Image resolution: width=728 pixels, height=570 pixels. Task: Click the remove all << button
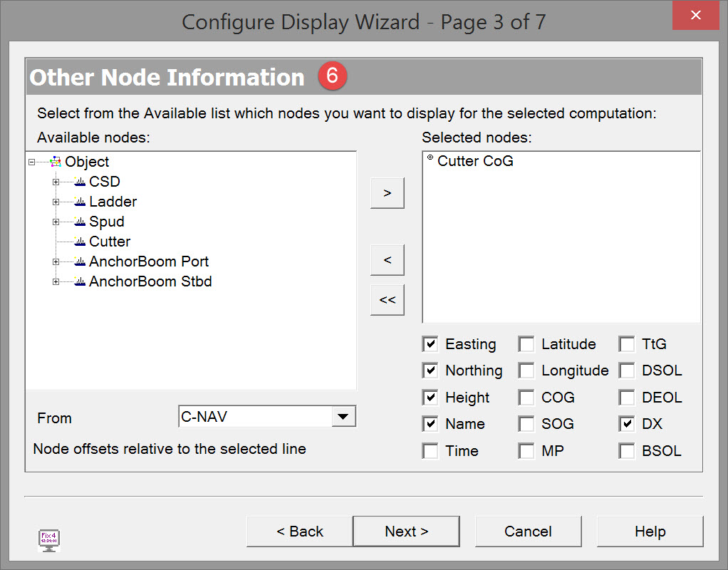388,300
